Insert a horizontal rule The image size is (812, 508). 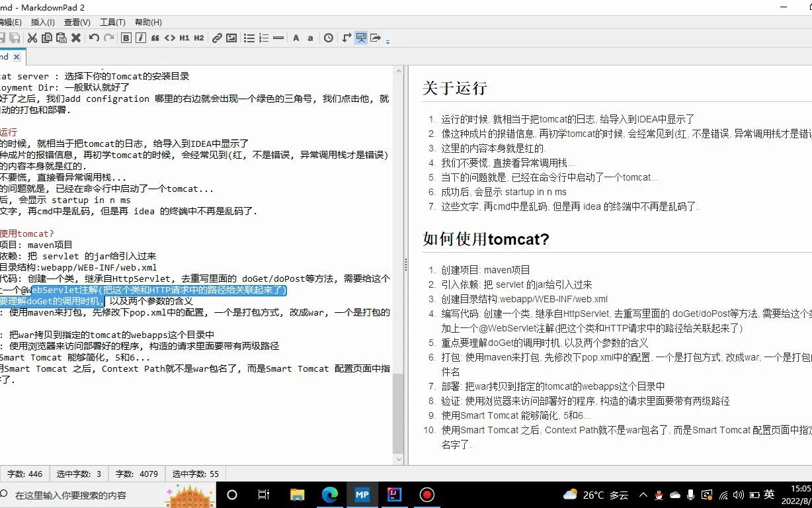pos(278,38)
